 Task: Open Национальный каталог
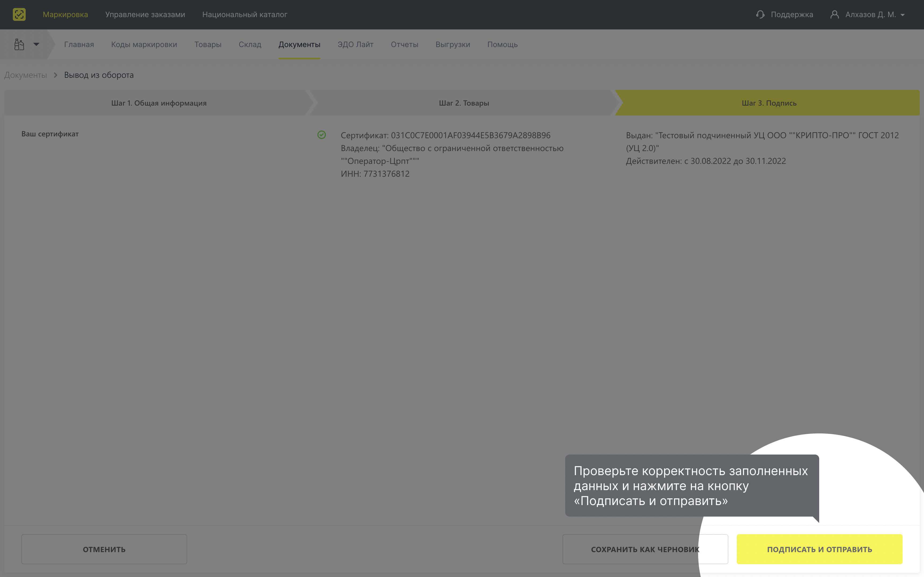[x=245, y=14]
